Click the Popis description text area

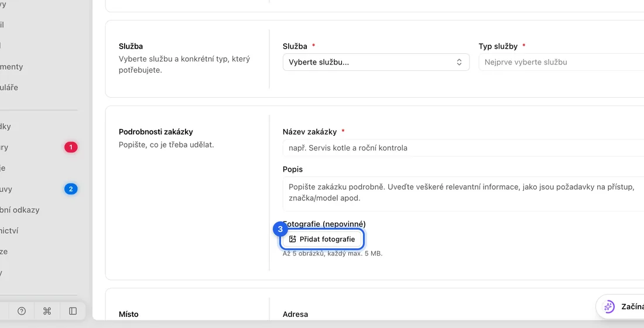tap(463, 194)
